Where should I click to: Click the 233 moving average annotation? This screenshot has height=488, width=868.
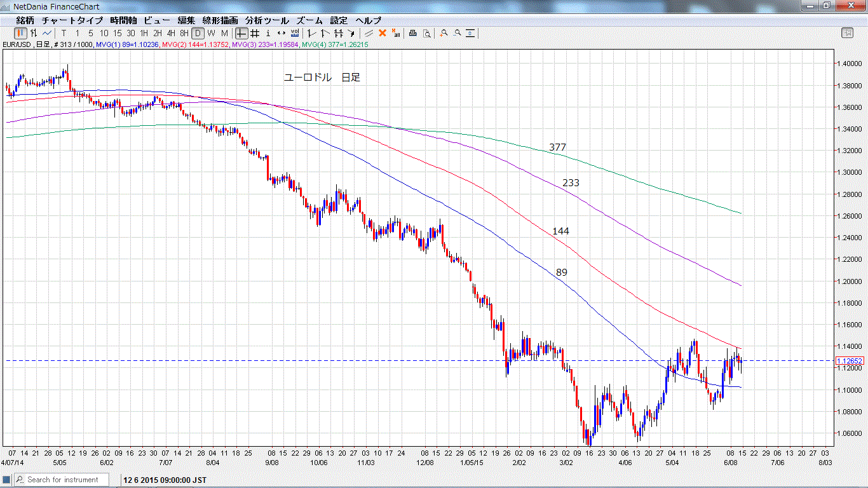571,183
